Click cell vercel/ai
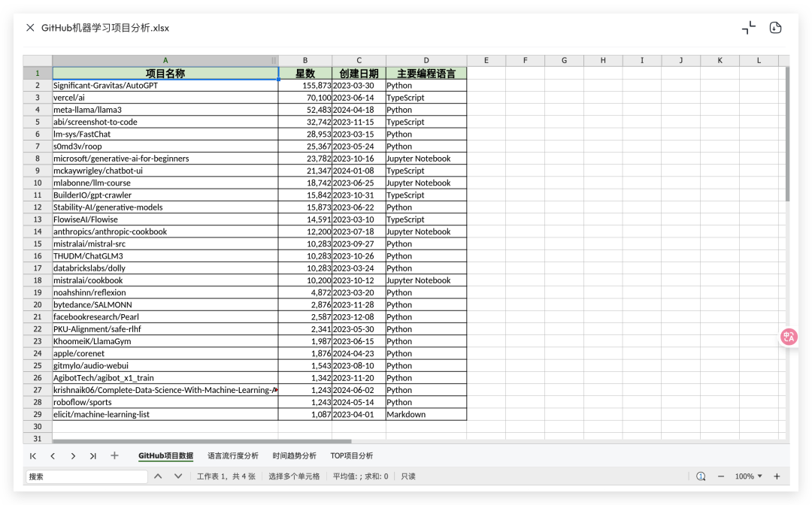 pos(165,98)
